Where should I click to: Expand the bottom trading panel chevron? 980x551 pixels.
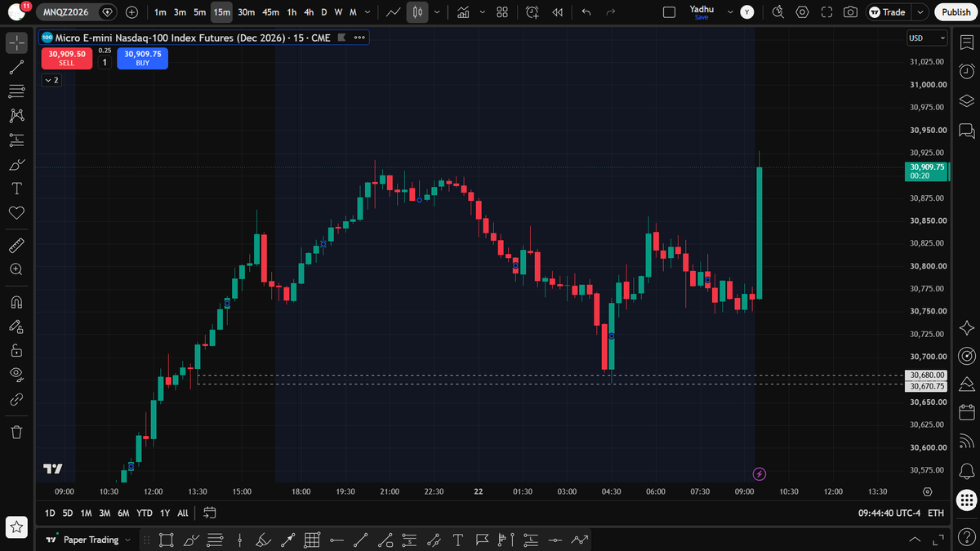[x=915, y=540]
